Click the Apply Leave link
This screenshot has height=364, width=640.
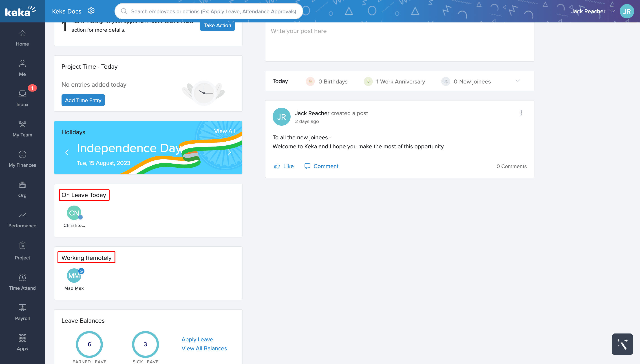coord(197,339)
